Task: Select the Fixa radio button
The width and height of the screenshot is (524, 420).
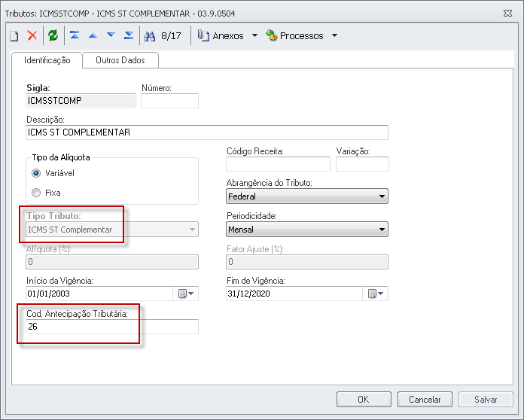Action: [36, 193]
